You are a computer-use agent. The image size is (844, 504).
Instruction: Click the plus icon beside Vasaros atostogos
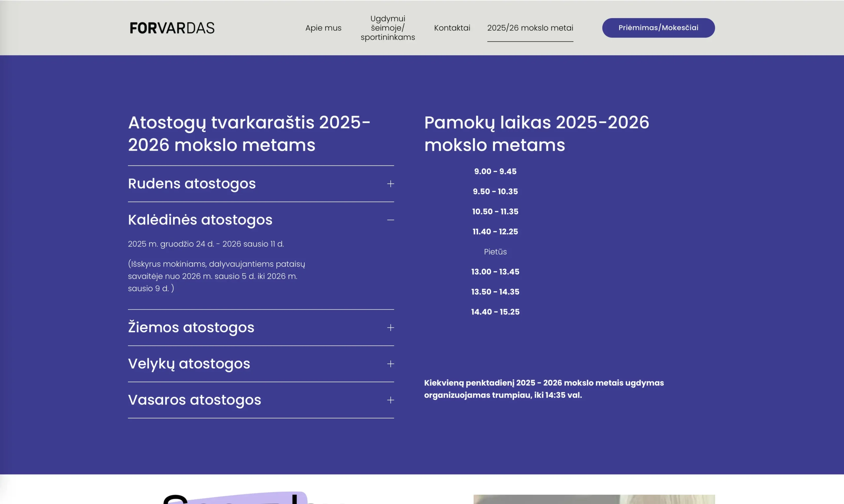tap(390, 400)
